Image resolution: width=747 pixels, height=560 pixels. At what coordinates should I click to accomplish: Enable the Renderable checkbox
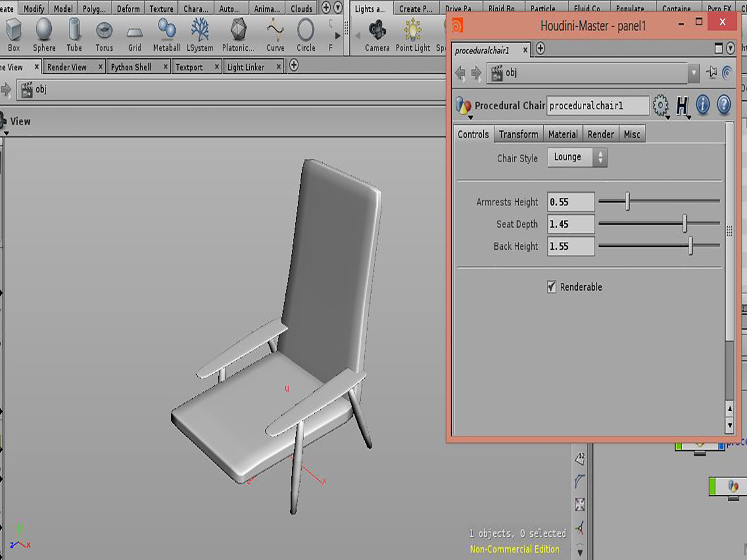551,287
